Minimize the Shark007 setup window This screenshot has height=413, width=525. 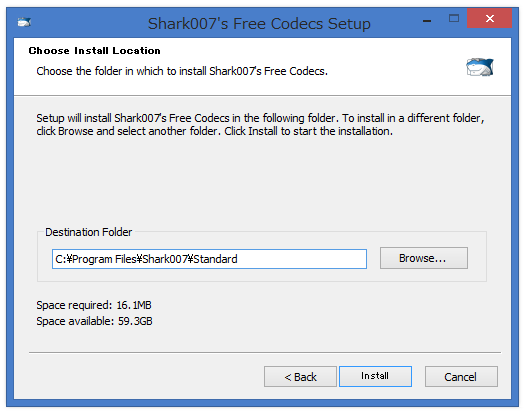[427, 21]
